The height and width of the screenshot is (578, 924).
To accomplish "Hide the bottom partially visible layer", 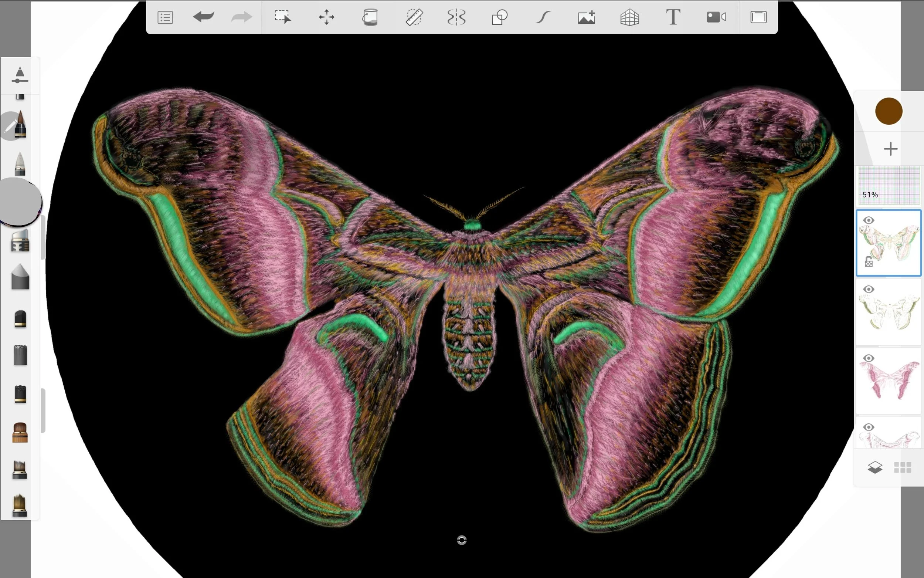I will click(x=869, y=427).
